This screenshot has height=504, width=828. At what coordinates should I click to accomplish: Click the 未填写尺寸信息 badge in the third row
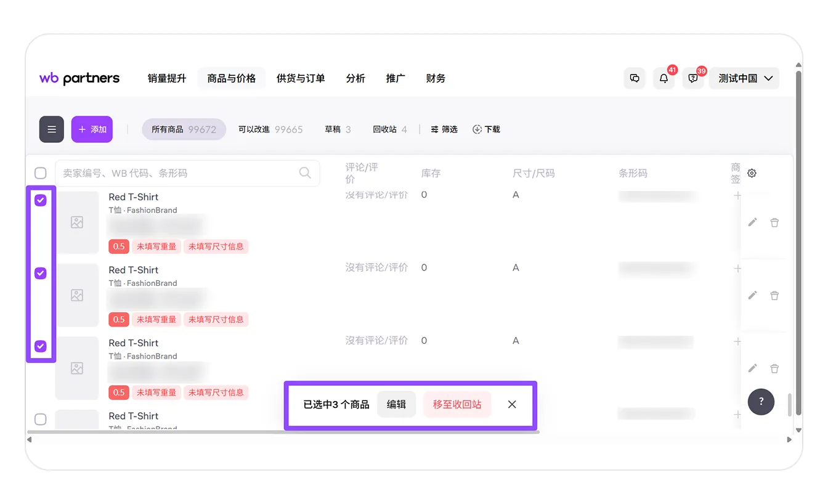216,392
